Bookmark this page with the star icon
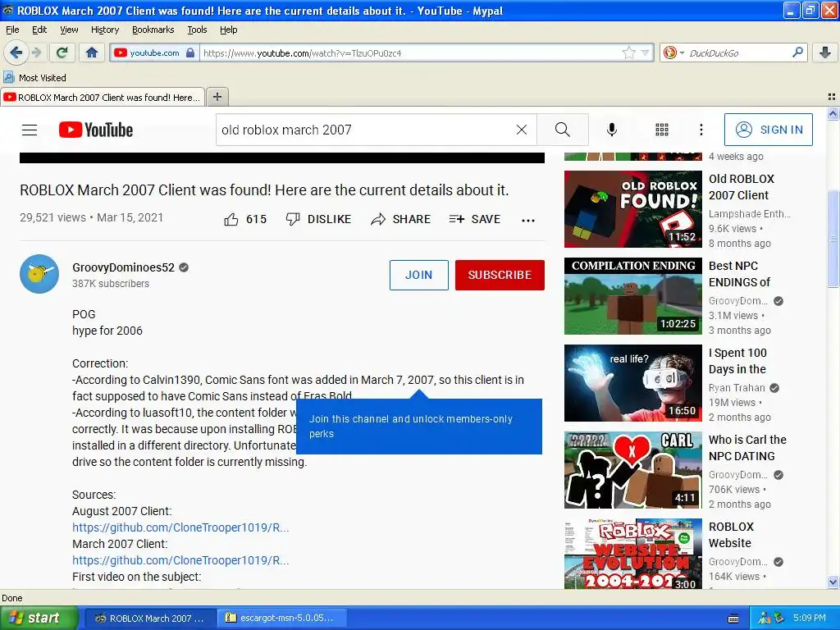The width and height of the screenshot is (840, 630). (x=628, y=52)
